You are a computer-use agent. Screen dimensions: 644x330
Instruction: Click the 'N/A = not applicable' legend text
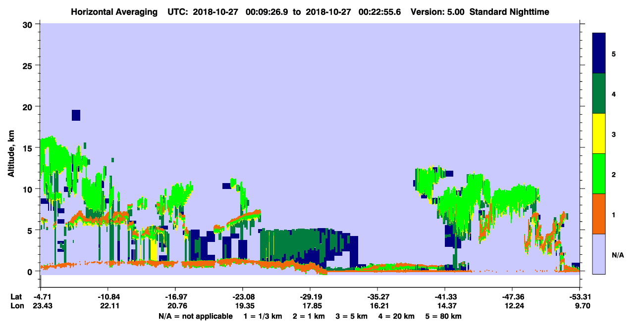(195, 316)
